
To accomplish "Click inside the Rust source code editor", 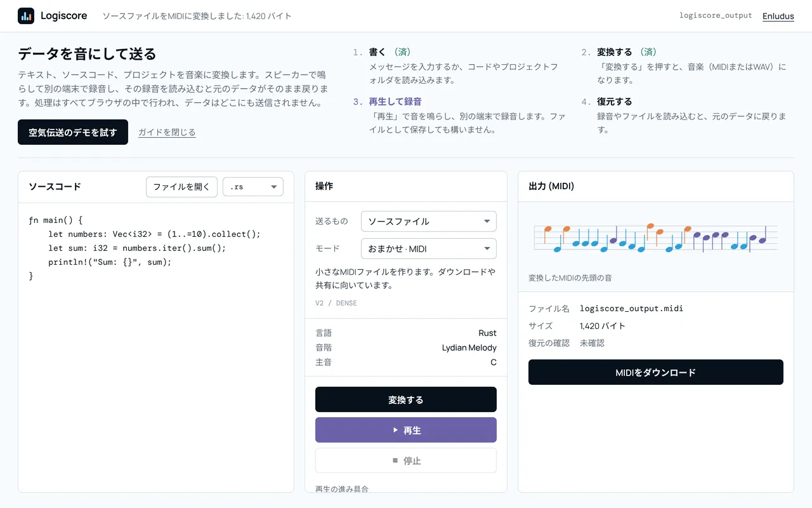I will [x=156, y=347].
